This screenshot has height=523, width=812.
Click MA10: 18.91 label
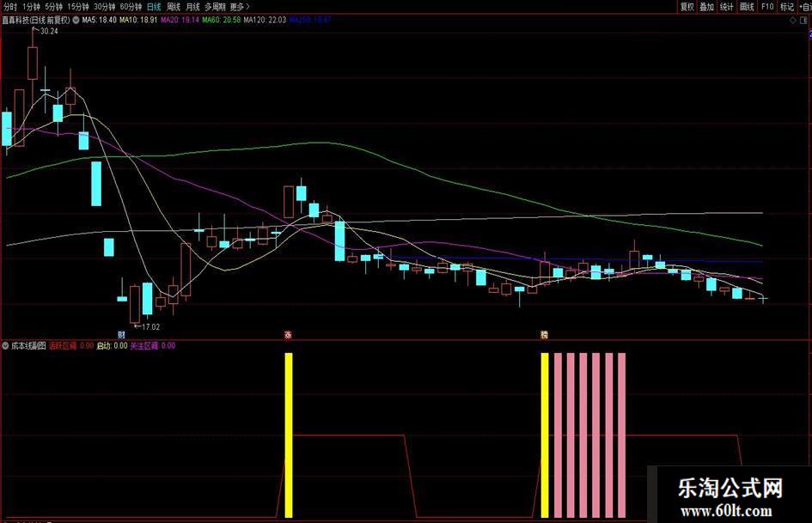(138, 21)
